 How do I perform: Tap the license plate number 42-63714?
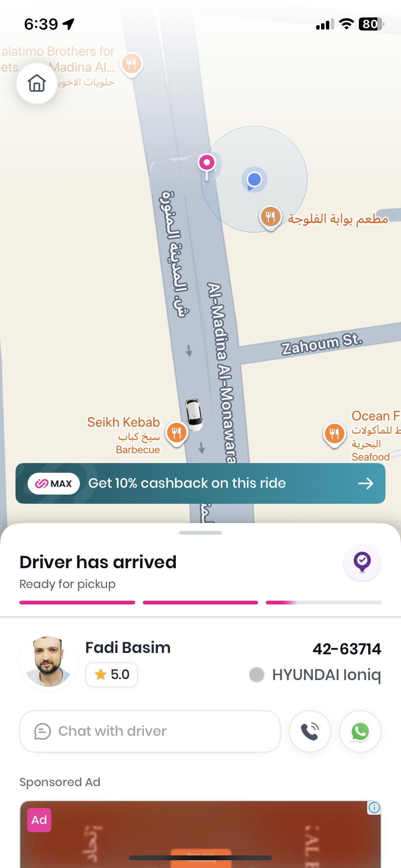pyautogui.click(x=347, y=649)
